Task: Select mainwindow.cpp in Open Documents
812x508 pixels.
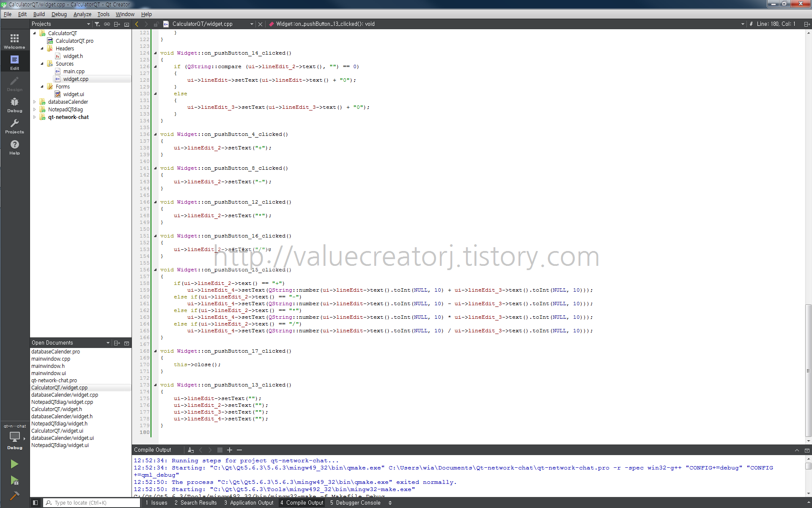Action: point(51,359)
